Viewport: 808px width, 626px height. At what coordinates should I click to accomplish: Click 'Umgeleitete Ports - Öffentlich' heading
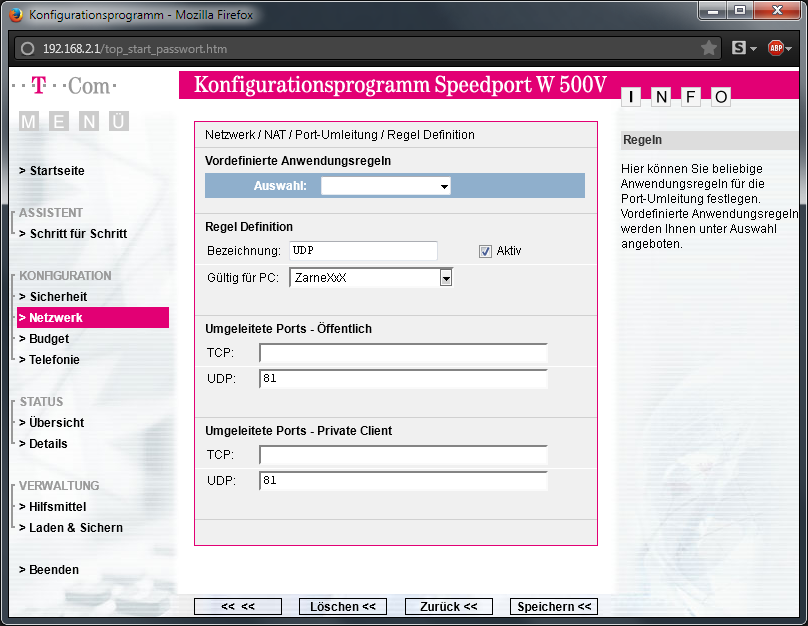[288, 329]
